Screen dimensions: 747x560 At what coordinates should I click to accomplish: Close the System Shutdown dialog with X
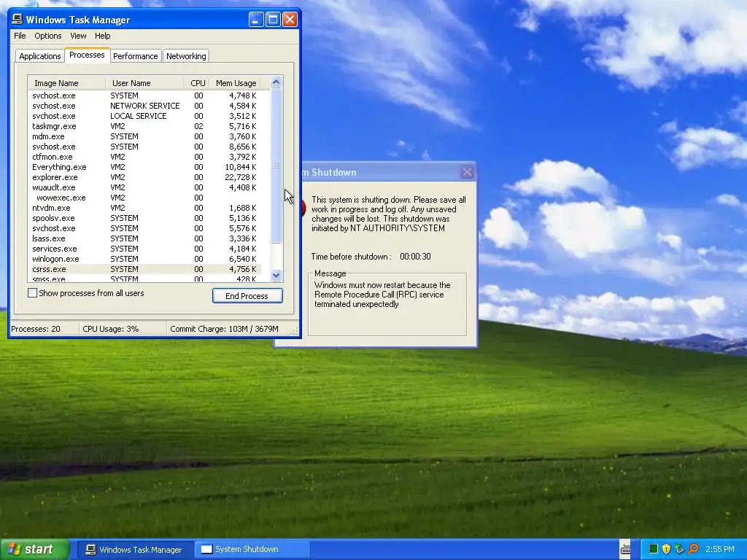(467, 172)
